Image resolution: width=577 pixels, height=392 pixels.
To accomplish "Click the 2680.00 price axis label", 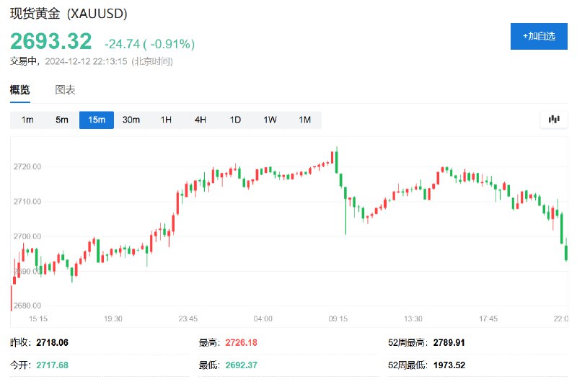I will point(27,306).
